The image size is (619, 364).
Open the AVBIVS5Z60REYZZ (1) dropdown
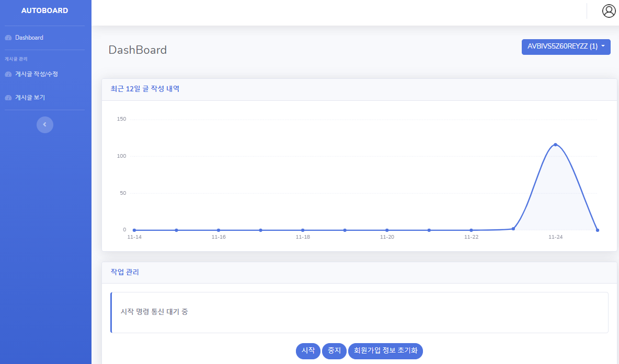tap(566, 46)
